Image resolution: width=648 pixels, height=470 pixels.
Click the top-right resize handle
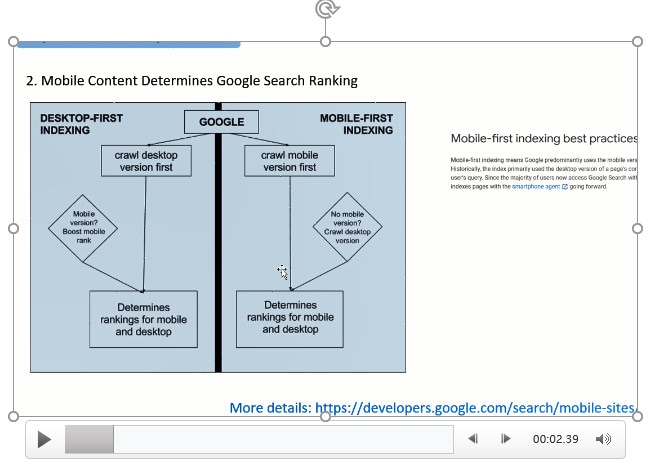point(637,41)
